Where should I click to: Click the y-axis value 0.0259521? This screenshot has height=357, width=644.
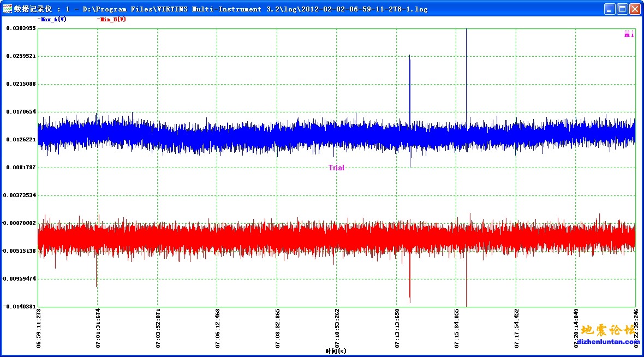[21, 56]
